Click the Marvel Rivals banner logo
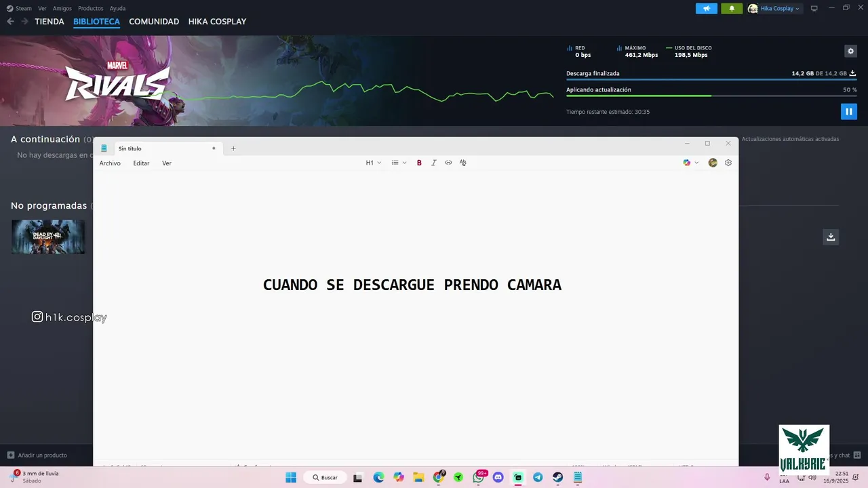The width and height of the screenshot is (868, 488). [117, 81]
